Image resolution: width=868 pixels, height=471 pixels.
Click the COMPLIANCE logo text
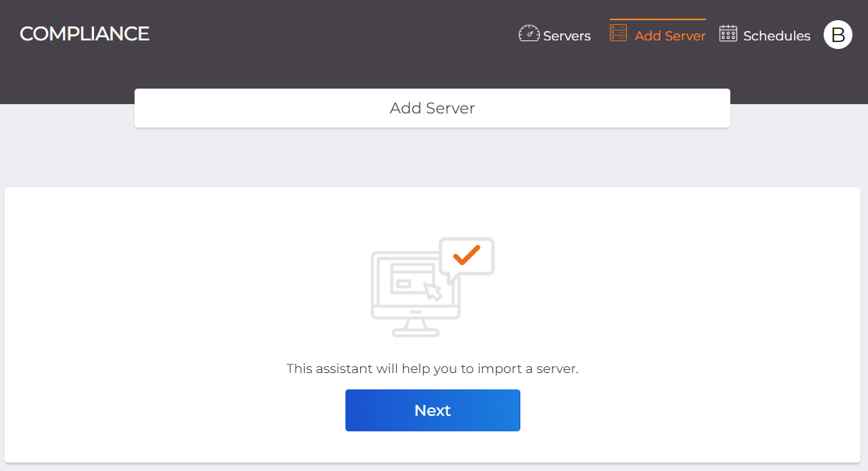84,34
